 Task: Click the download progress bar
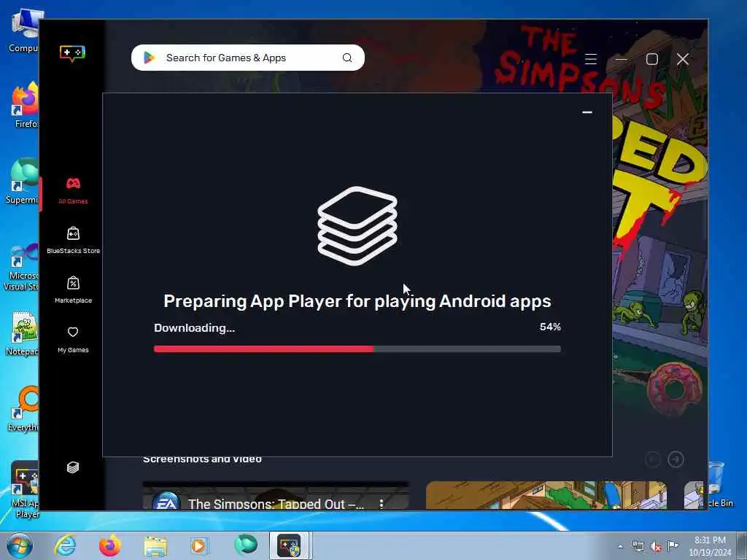tap(357, 349)
